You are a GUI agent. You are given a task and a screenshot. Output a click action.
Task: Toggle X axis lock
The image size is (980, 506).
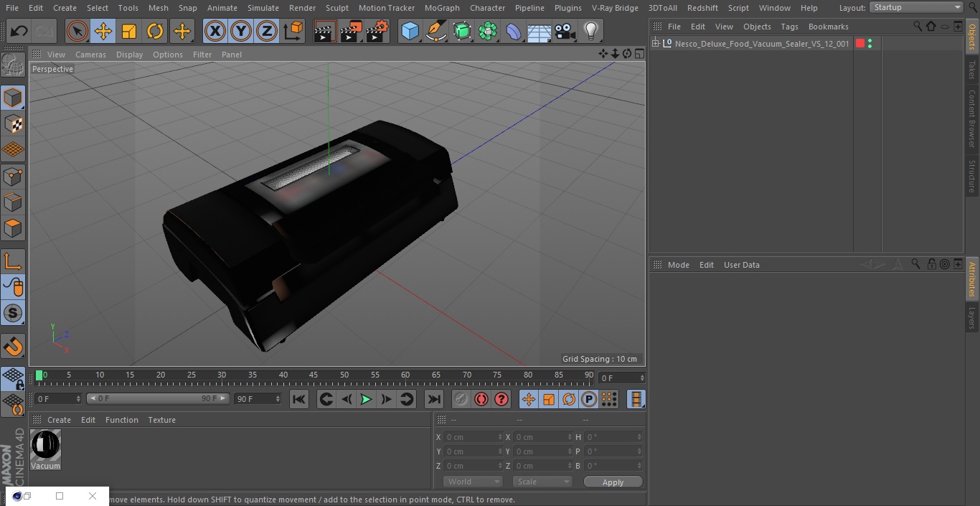coord(215,31)
